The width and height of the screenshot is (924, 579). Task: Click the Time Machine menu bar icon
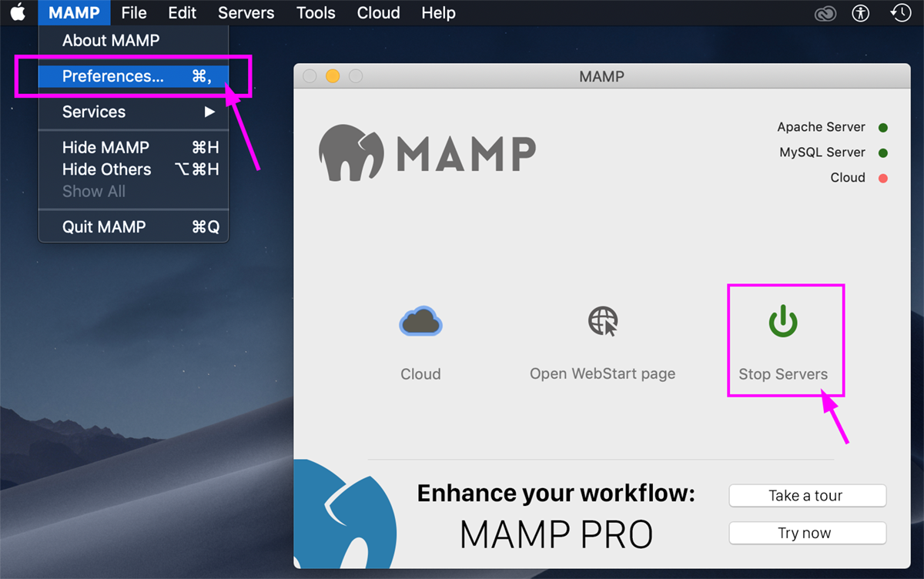(x=900, y=13)
